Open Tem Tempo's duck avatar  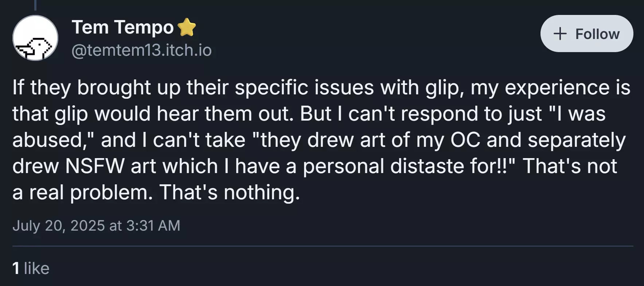click(x=35, y=38)
